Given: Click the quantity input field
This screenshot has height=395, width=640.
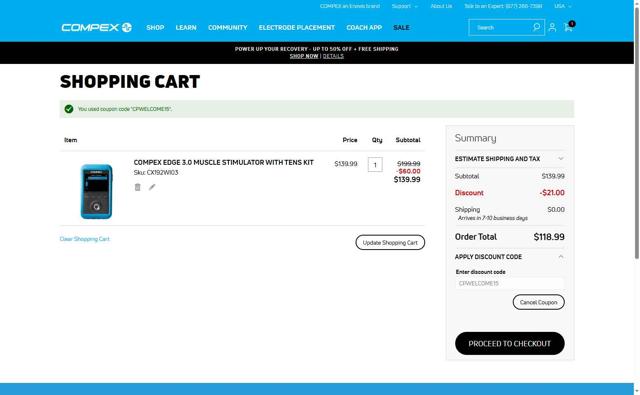Looking at the screenshot, I should [375, 165].
